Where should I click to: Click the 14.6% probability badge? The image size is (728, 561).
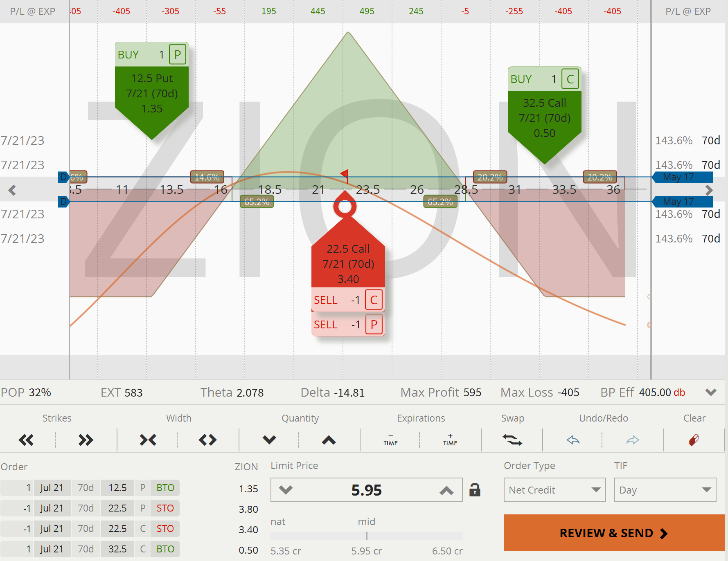pos(207,177)
